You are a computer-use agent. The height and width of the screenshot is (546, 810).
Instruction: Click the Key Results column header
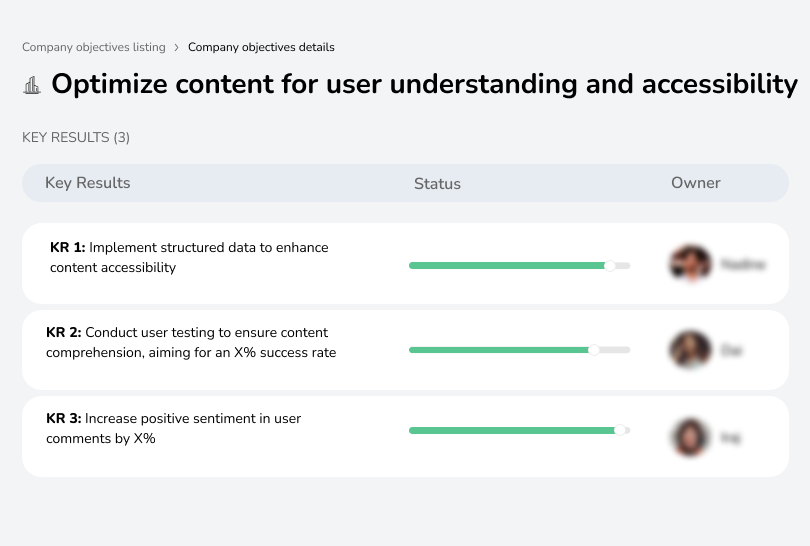coord(87,183)
